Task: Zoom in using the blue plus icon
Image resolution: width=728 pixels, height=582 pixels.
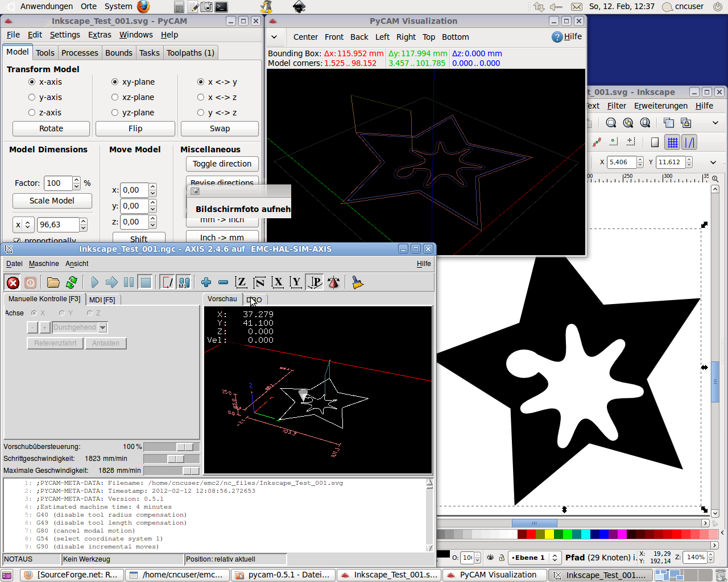Action: pyautogui.click(x=206, y=282)
